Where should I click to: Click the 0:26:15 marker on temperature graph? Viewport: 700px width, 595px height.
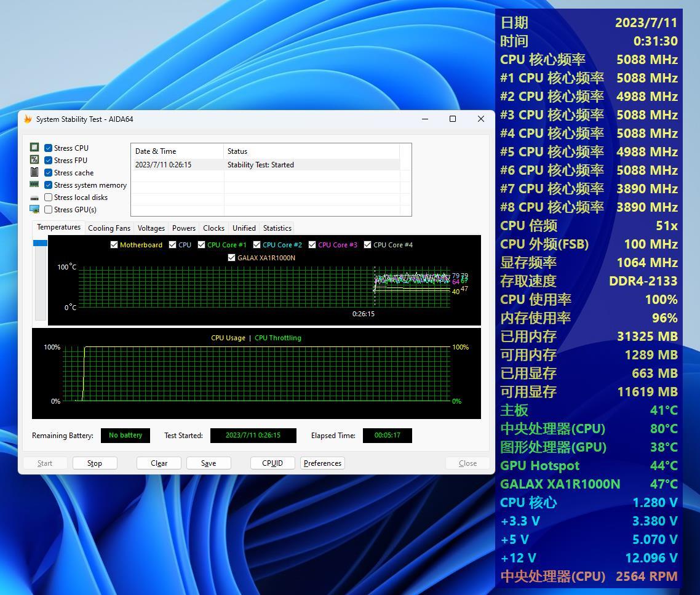pos(363,314)
